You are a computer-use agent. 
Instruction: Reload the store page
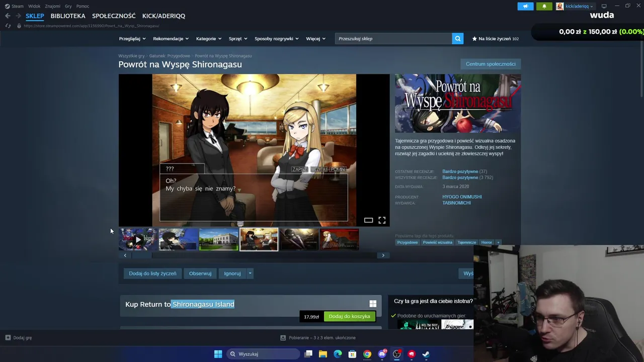(8, 26)
